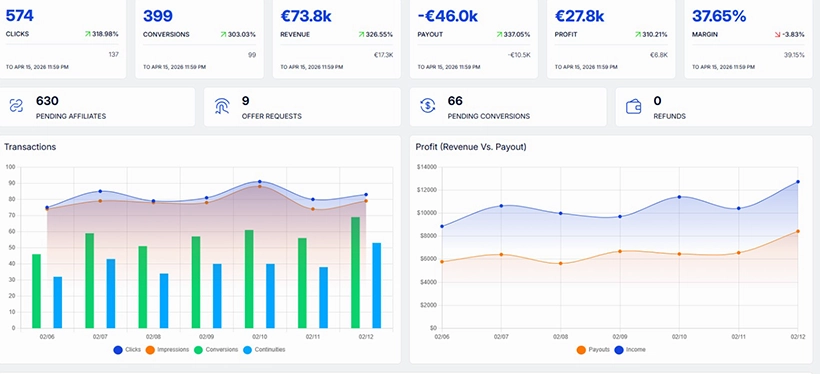The width and height of the screenshot is (820, 374).
Task: Click the Profit (Revenue Vs. Payout) title
Action: [x=471, y=147]
